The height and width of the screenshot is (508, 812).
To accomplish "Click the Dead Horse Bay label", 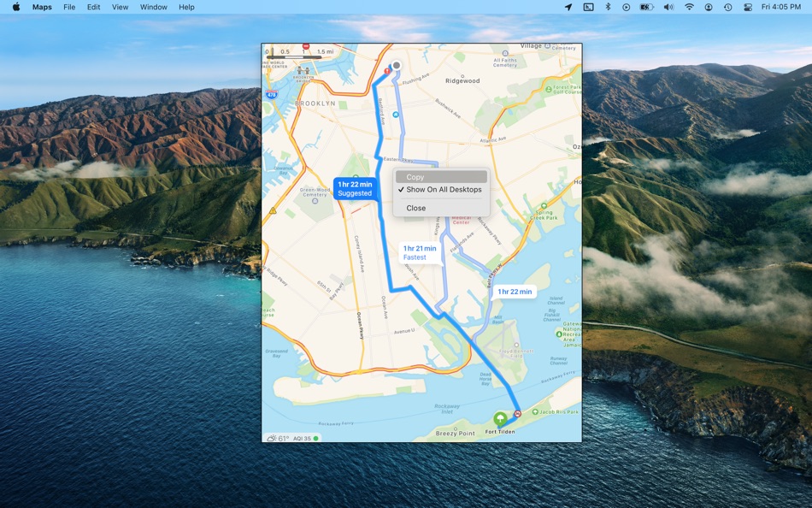I will pyautogui.click(x=485, y=379).
